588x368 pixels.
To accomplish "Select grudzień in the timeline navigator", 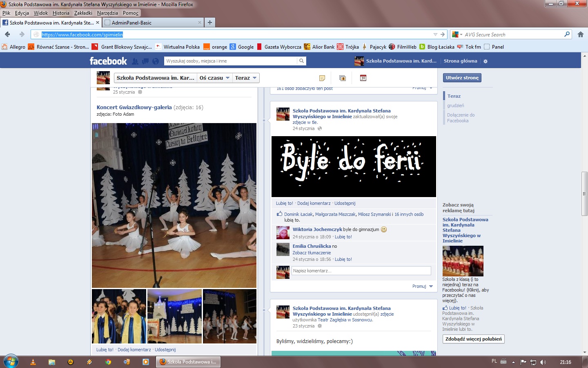I will tap(455, 105).
